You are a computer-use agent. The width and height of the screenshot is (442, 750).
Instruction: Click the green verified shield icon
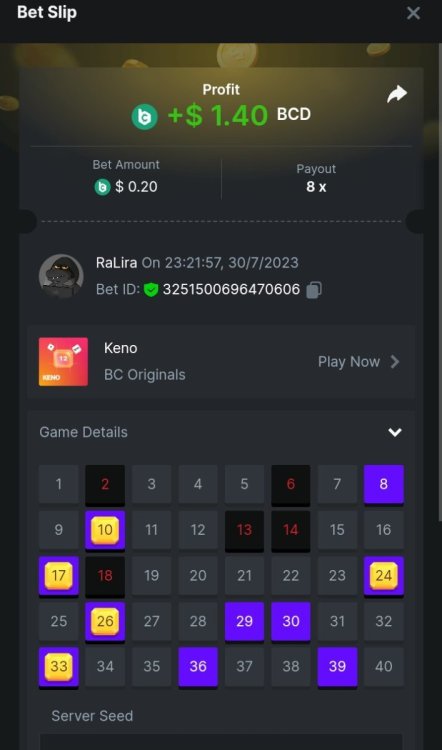click(x=151, y=290)
